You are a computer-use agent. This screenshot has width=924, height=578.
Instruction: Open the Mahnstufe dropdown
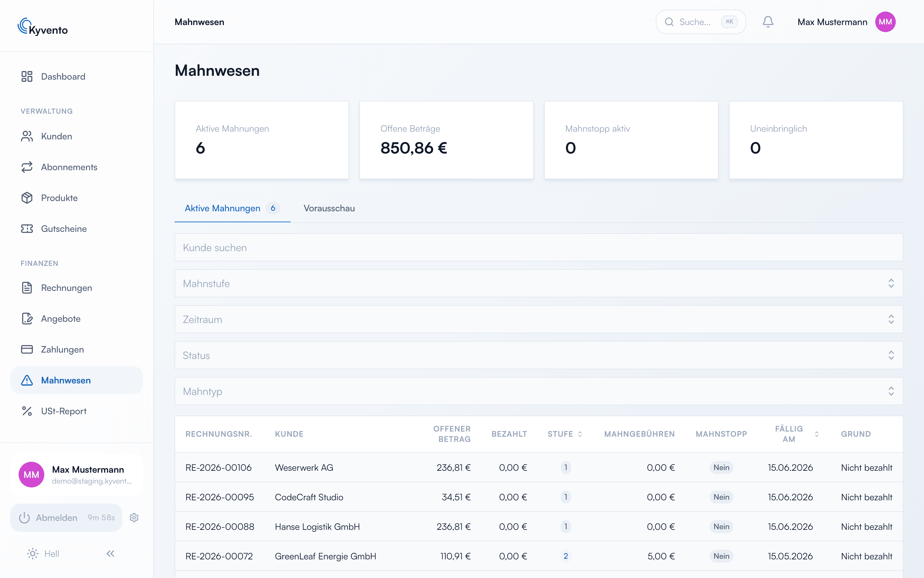[539, 283]
